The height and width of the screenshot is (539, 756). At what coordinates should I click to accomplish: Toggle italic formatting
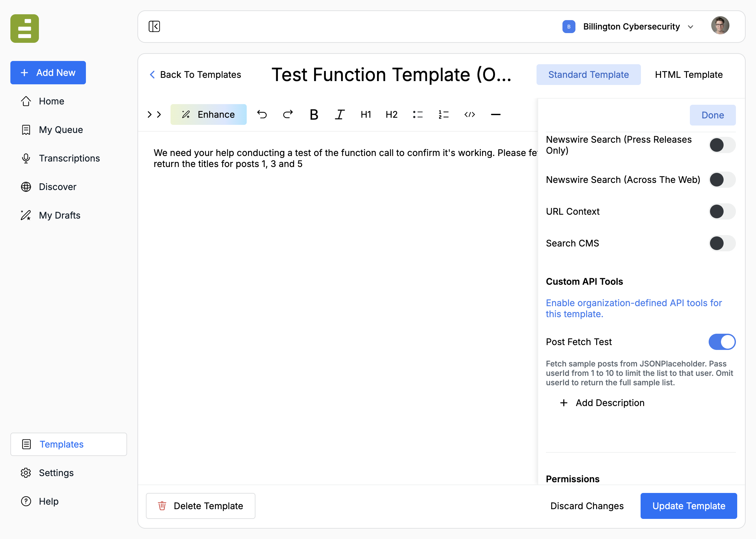pos(340,114)
